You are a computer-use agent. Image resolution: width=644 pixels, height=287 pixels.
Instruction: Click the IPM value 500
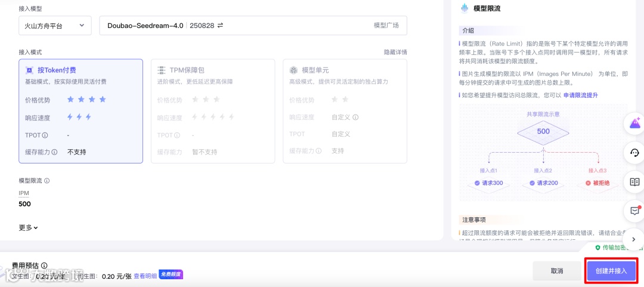(x=24, y=204)
